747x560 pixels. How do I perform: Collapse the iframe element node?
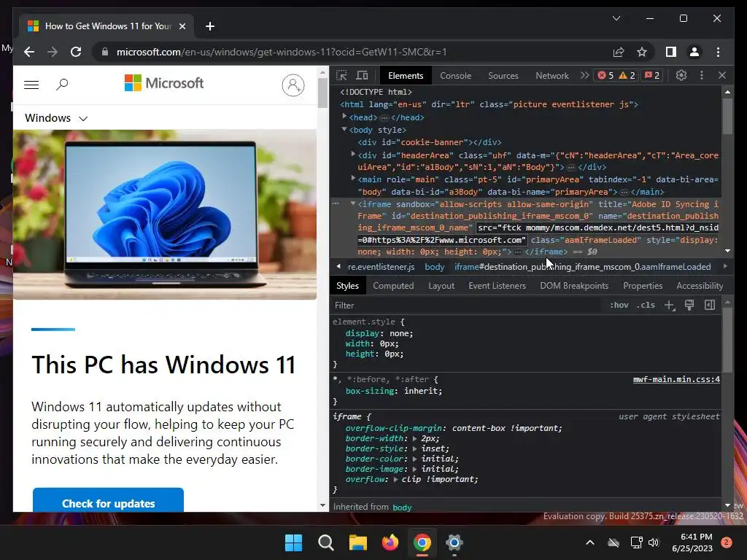pos(353,203)
